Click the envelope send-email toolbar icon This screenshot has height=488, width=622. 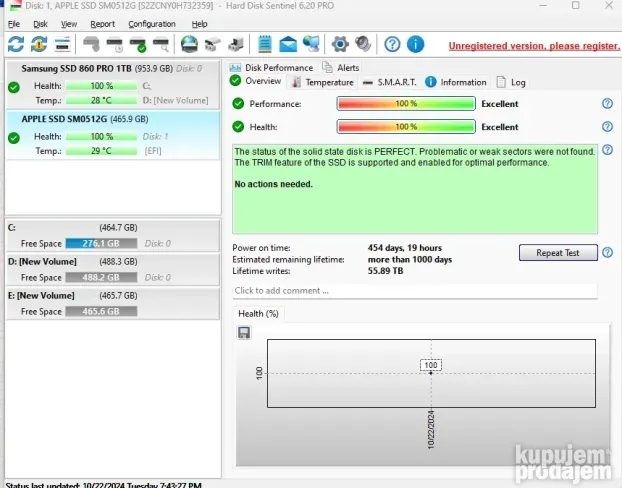pos(288,44)
